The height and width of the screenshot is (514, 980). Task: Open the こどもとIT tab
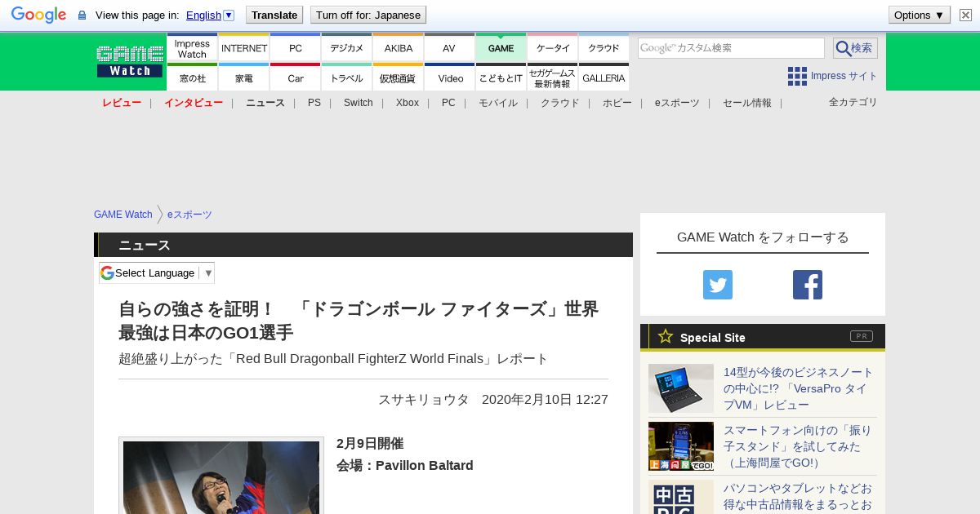click(x=501, y=78)
